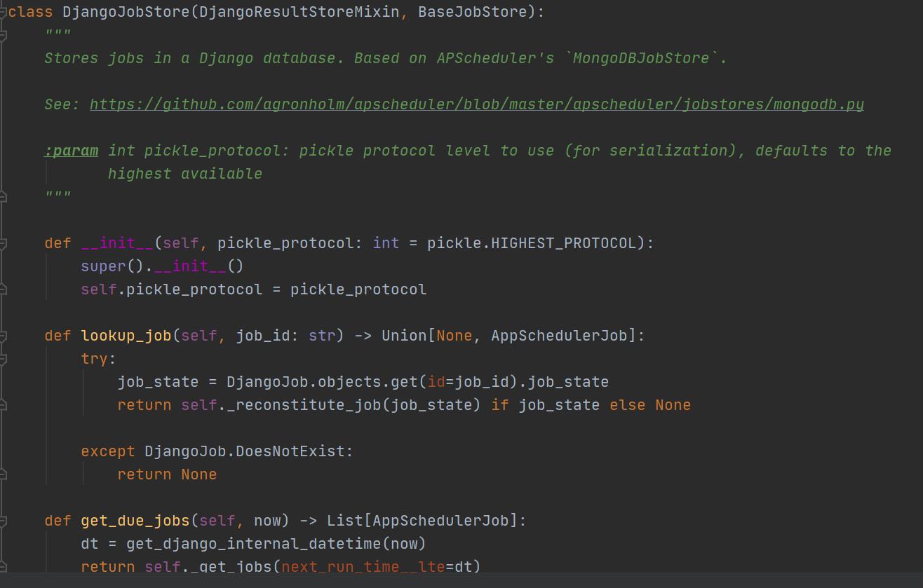The width and height of the screenshot is (923, 588).
Task: Click the 'else None' expression
Action: tap(650, 405)
